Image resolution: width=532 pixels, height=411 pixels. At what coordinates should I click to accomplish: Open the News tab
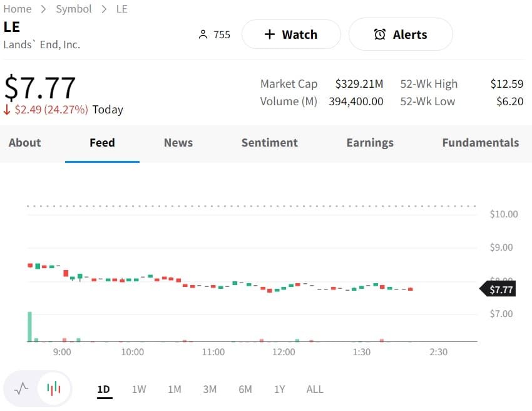(178, 143)
